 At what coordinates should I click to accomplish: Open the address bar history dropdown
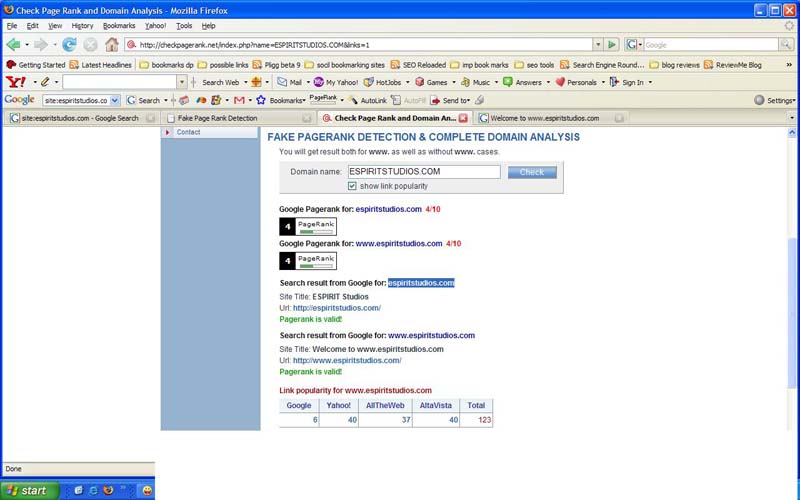point(597,45)
